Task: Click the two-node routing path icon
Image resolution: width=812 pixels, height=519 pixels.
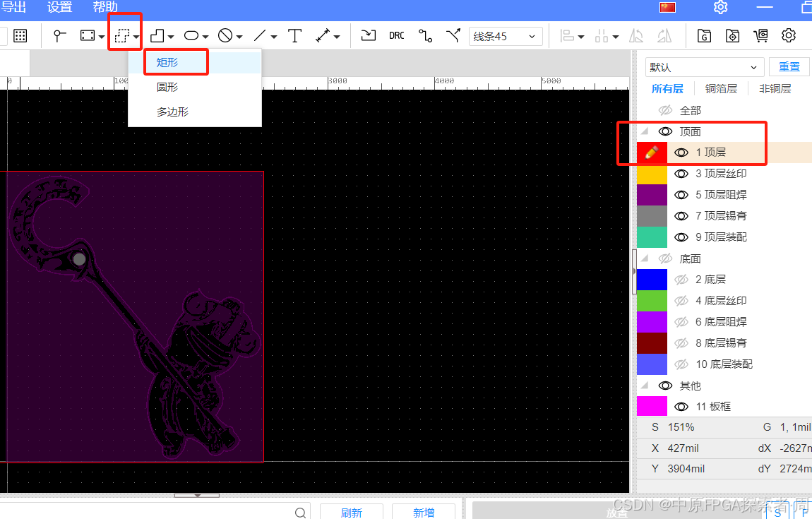Action: point(425,36)
